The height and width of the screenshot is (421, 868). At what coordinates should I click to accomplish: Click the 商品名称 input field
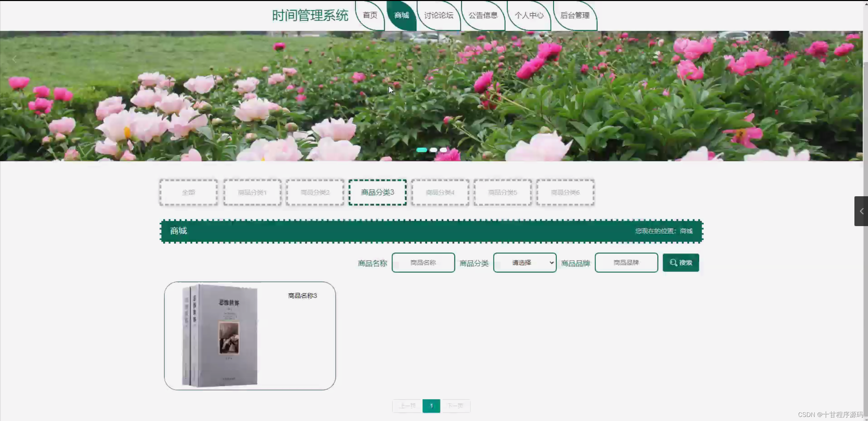point(423,263)
